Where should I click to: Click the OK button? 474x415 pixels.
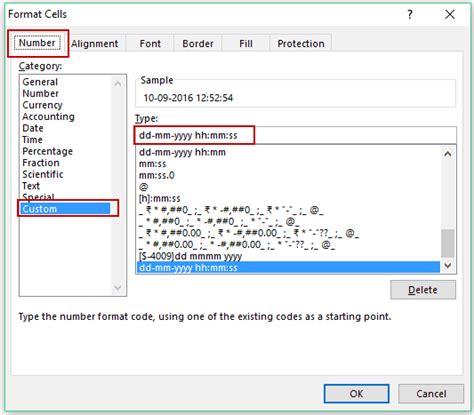(356, 394)
